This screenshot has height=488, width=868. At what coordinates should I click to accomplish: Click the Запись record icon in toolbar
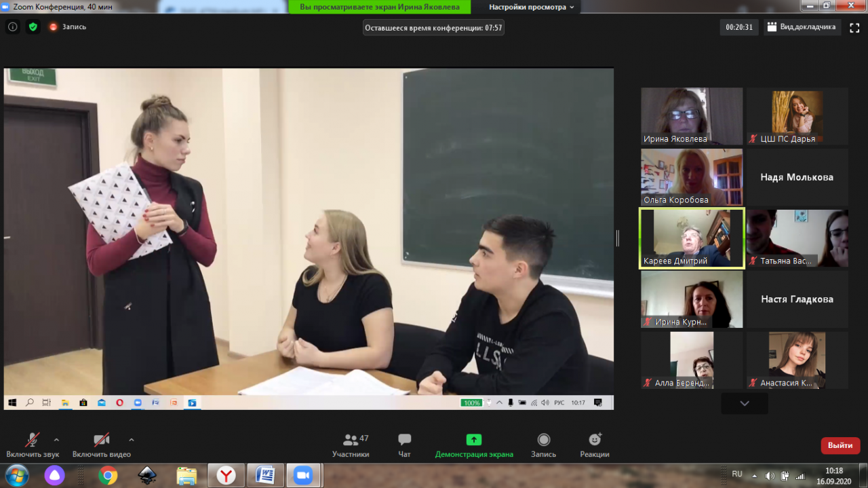click(x=543, y=445)
